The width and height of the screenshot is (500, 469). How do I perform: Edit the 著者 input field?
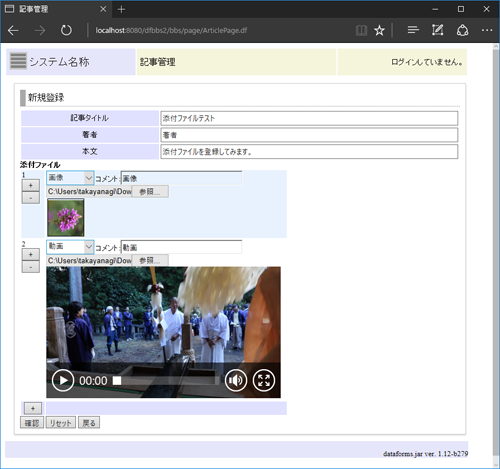click(309, 135)
